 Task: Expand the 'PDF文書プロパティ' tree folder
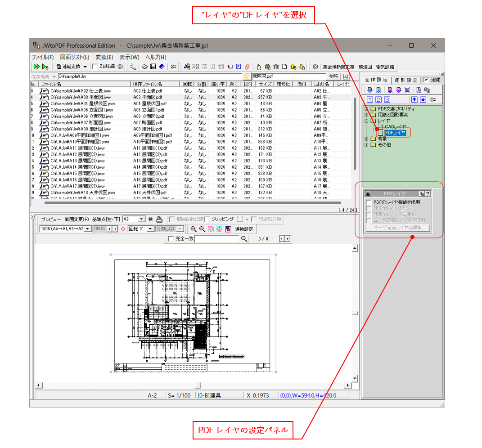point(366,109)
